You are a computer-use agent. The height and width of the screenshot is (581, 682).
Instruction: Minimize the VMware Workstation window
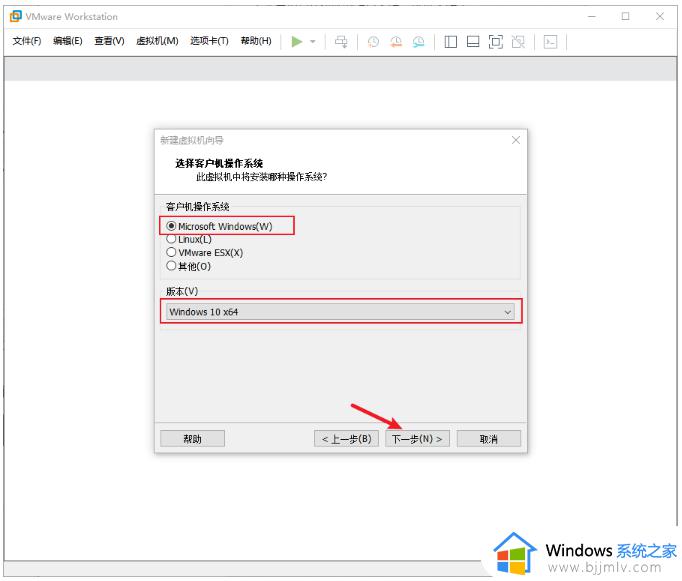592,17
